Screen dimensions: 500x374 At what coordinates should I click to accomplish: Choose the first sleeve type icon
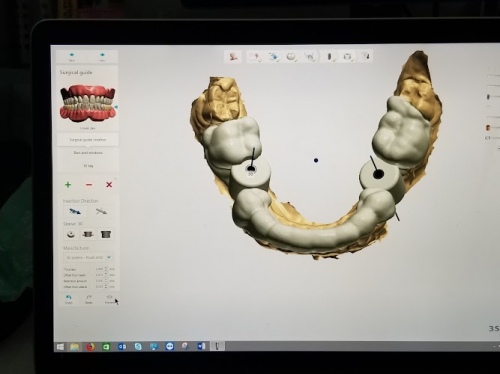tap(71, 234)
